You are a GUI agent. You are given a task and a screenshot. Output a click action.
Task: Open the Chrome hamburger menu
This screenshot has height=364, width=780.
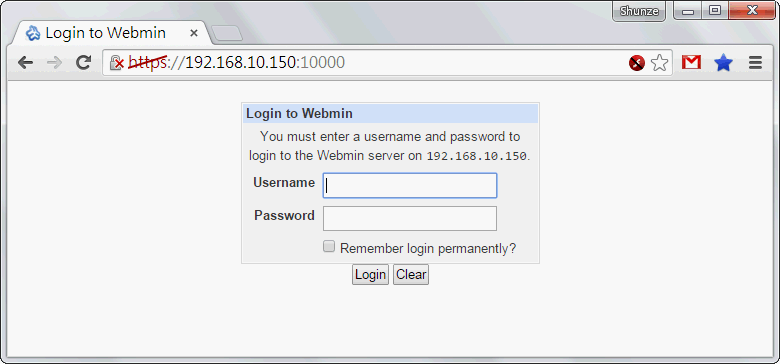click(755, 63)
